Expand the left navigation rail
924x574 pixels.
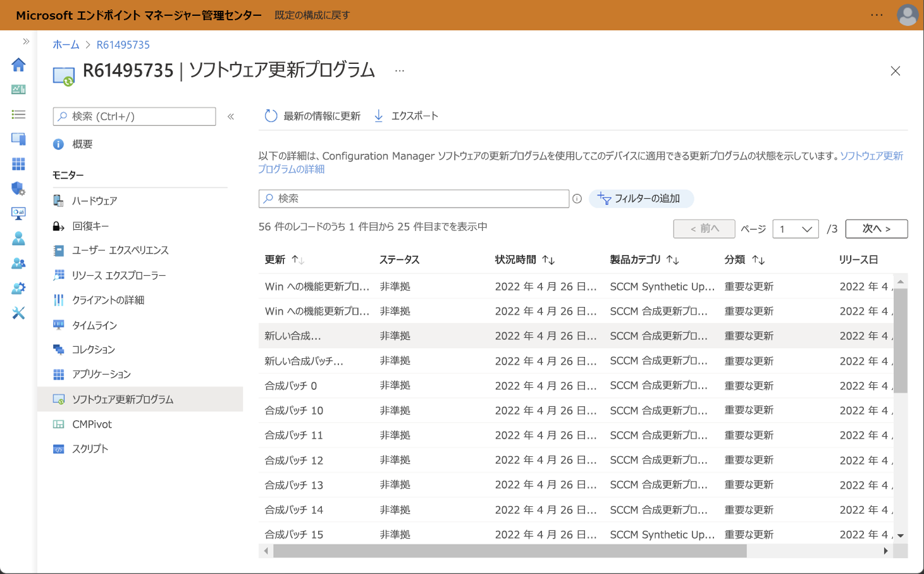[26, 41]
